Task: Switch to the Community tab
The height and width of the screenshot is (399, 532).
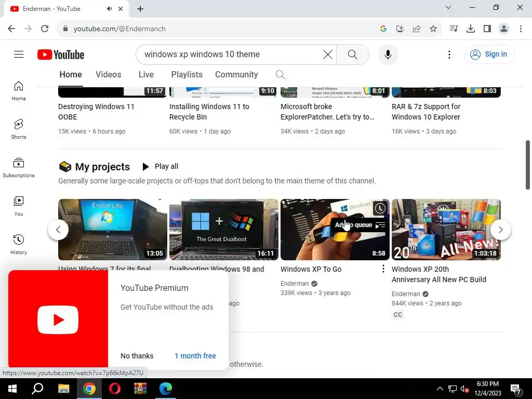Action: pos(236,75)
